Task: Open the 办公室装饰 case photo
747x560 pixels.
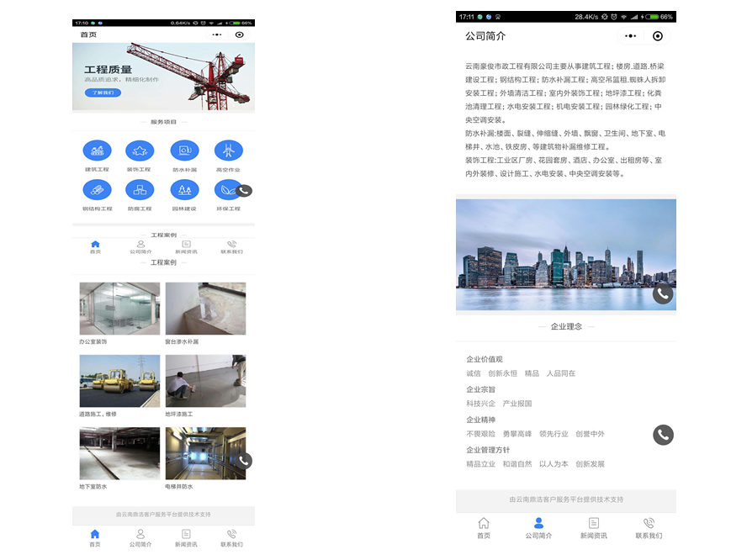Action: pyautogui.click(x=119, y=309)
